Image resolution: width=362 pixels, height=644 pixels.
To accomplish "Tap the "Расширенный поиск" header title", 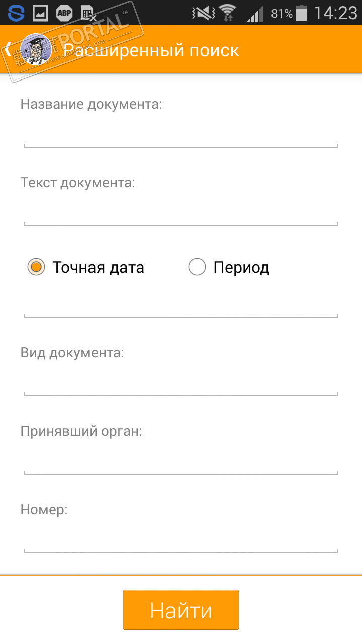I will pos(152,50).
